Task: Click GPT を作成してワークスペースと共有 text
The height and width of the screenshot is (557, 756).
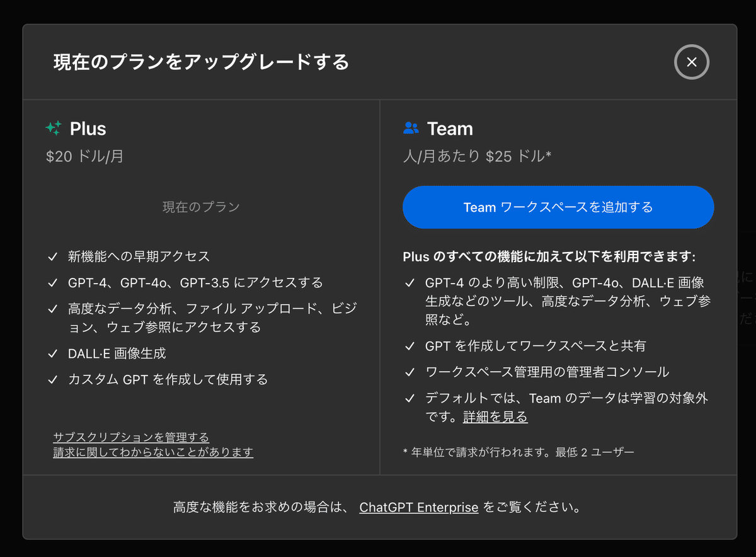Action: (x=535, y=346)
